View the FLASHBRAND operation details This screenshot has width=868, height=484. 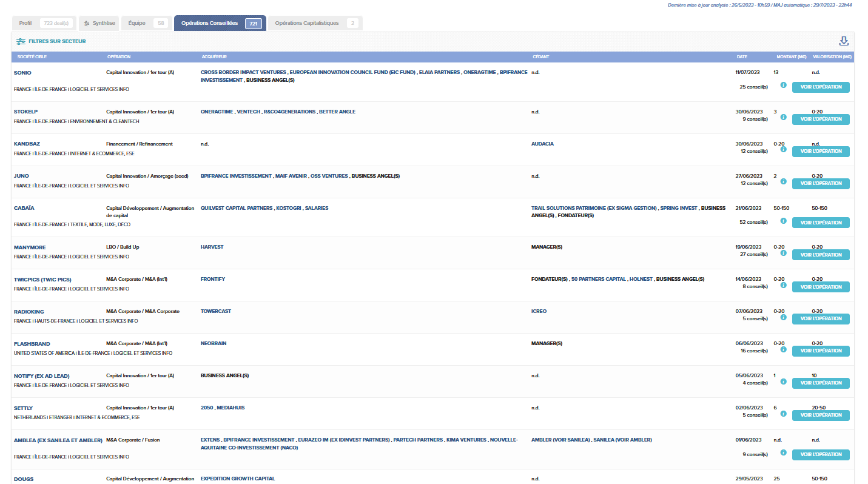(x=821, y=351)
